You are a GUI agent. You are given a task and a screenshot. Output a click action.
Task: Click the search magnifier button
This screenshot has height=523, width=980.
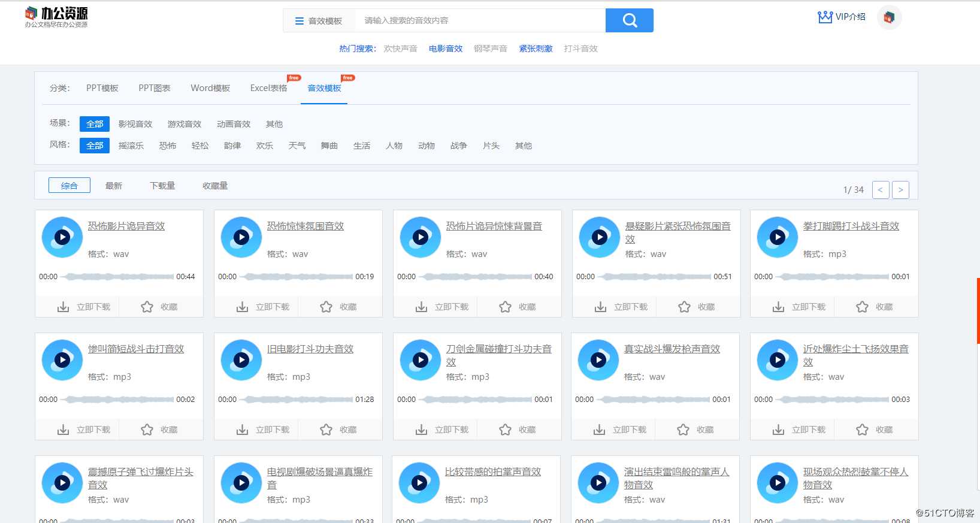click(x=630, y=20)
